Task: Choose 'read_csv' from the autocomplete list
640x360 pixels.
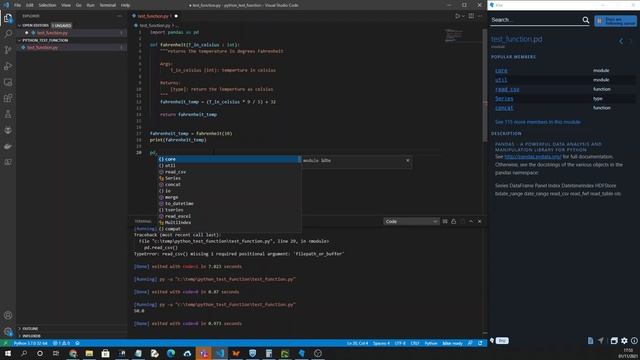Action: pos(229,172)
